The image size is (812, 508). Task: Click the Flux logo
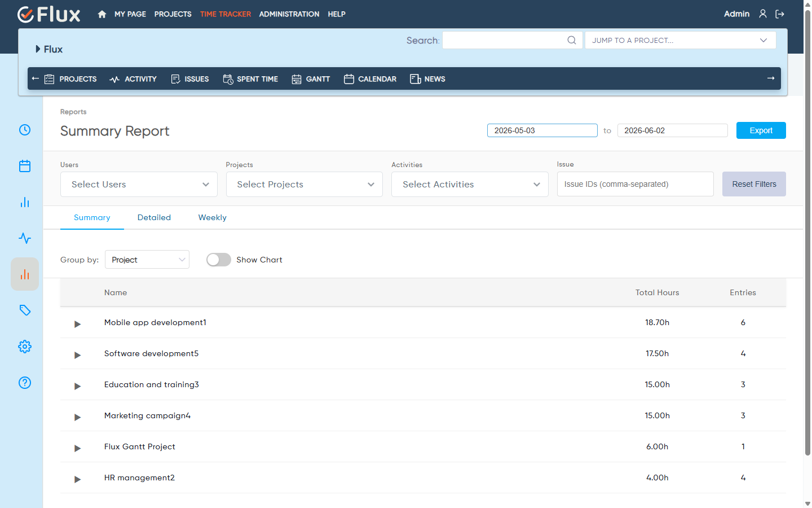(x=49, y=14)
